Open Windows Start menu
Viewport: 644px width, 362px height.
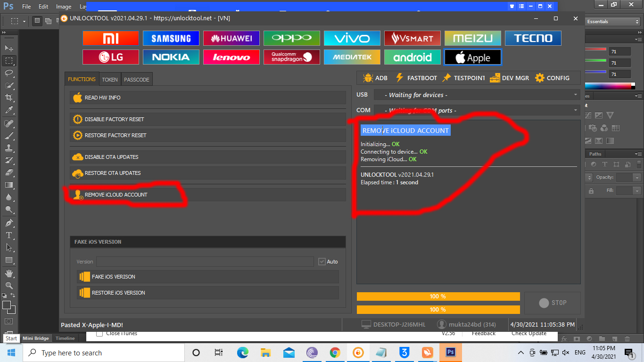click(11, 353)
